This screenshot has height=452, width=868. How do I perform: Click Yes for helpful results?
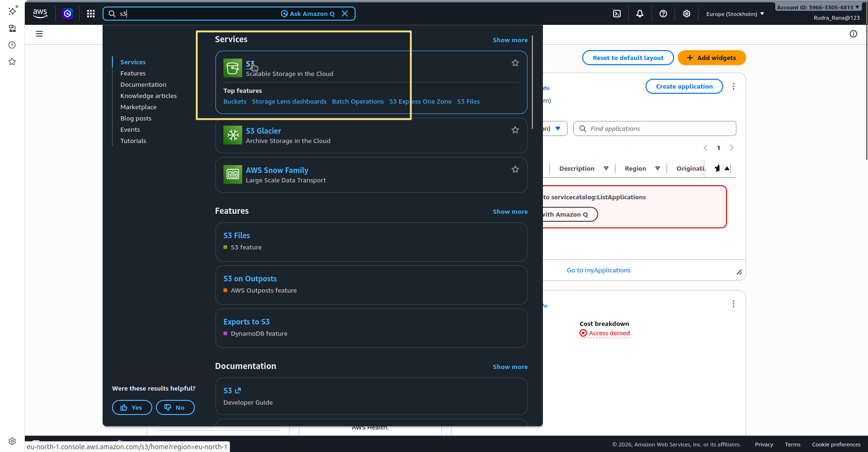[132, 407]
